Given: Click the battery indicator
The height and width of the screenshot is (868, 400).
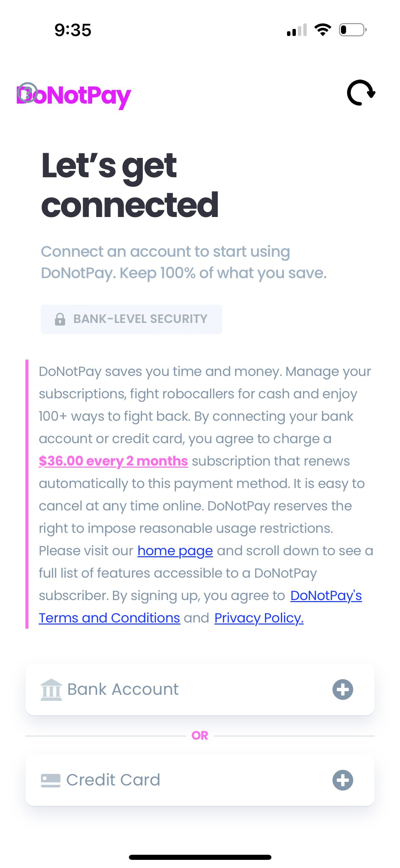Looking at the screenshot, I should pos(351,30).
